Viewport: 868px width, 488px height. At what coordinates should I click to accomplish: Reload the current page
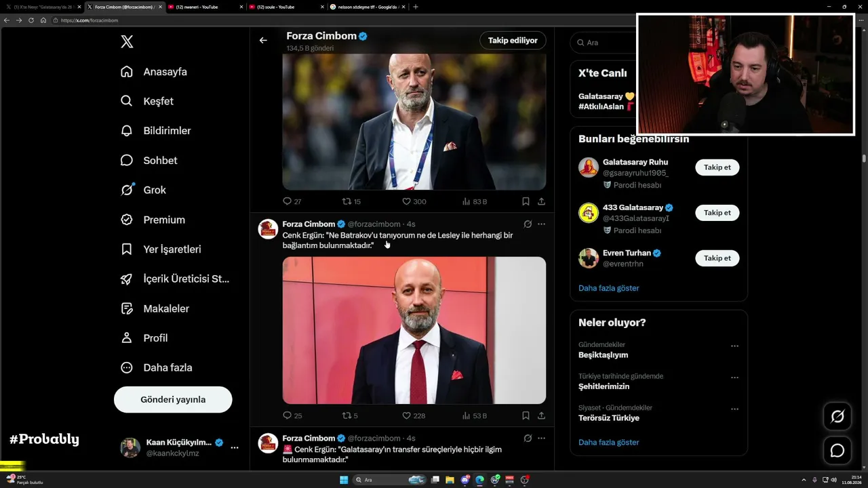pyautogui.click(x=31, y=20)
